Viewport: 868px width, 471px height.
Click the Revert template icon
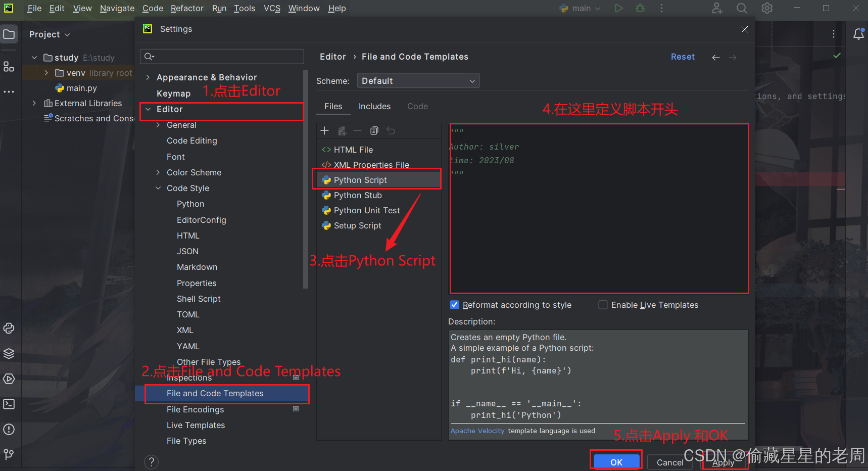coord(391,131)
